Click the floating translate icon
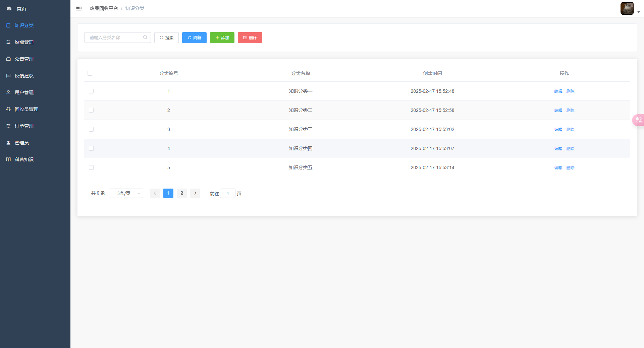Image resolution: width=644 pixels, height=348 pixels. 638,120
